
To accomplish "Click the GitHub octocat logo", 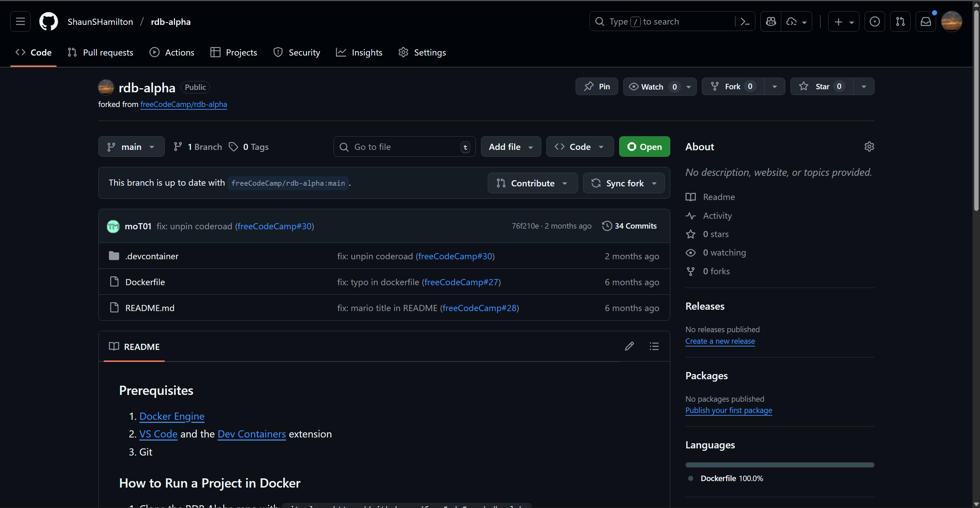I will pos(48,22).
